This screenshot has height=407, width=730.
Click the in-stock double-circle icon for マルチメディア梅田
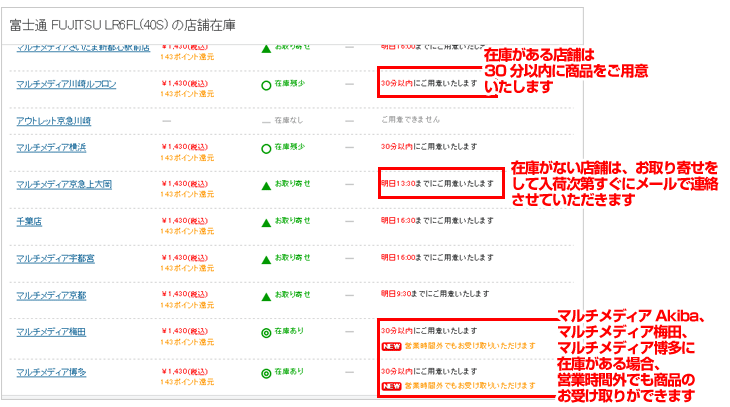point(266,333)
